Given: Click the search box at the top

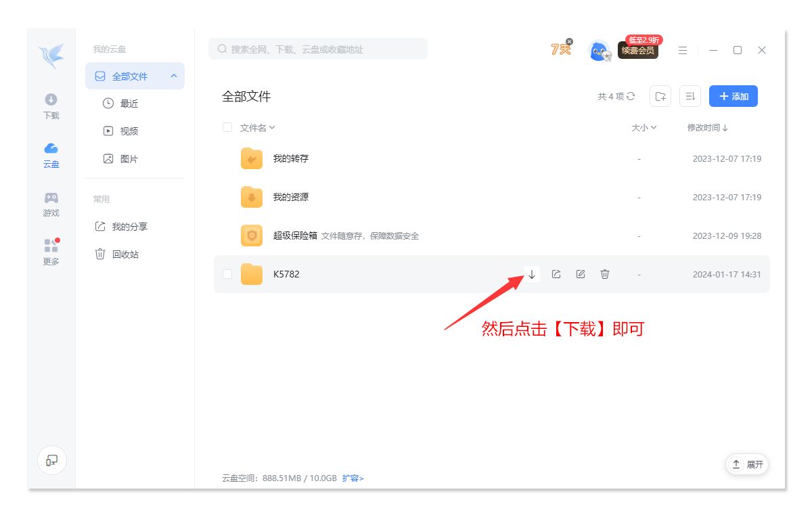Looking at the screenshot, I should [318, 49].
